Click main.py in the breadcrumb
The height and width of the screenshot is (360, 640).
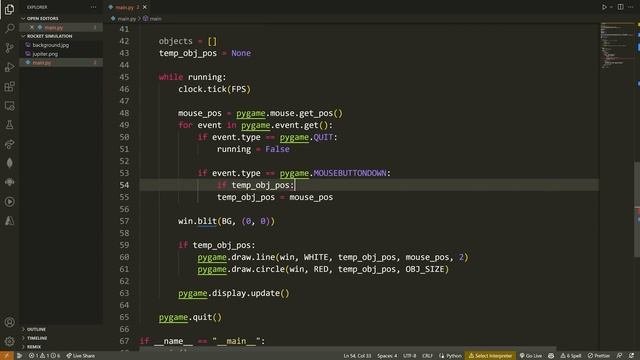(x=127, y=18)
